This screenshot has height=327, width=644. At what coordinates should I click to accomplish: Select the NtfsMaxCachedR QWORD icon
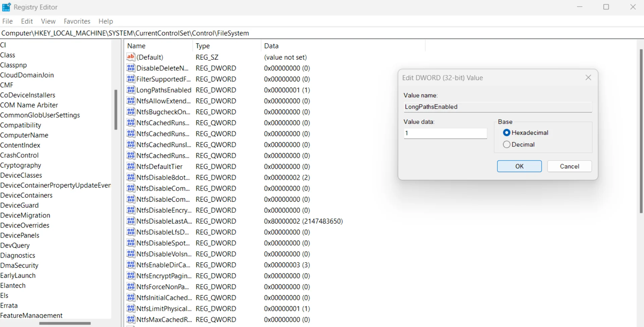(x=131, y=320)
